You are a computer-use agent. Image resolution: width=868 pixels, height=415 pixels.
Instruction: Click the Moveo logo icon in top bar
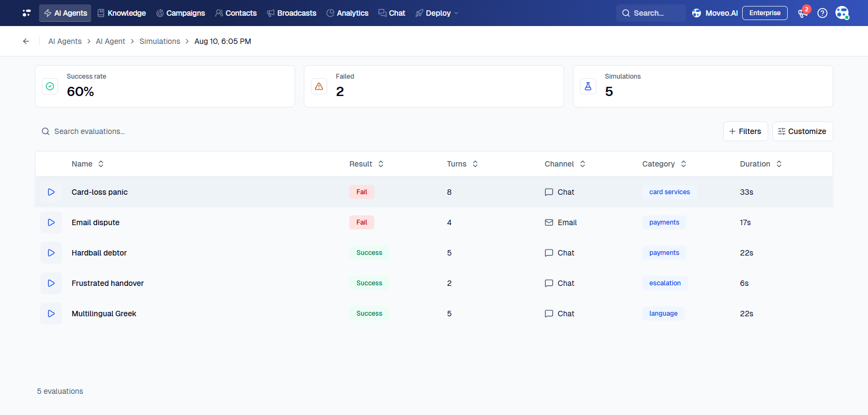point(27,13)
